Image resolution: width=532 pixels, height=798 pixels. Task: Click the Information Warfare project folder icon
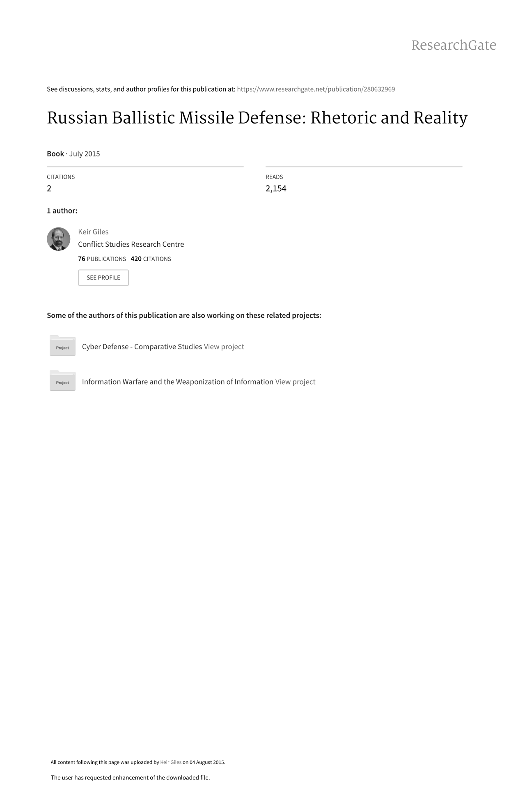coord(62,381)
